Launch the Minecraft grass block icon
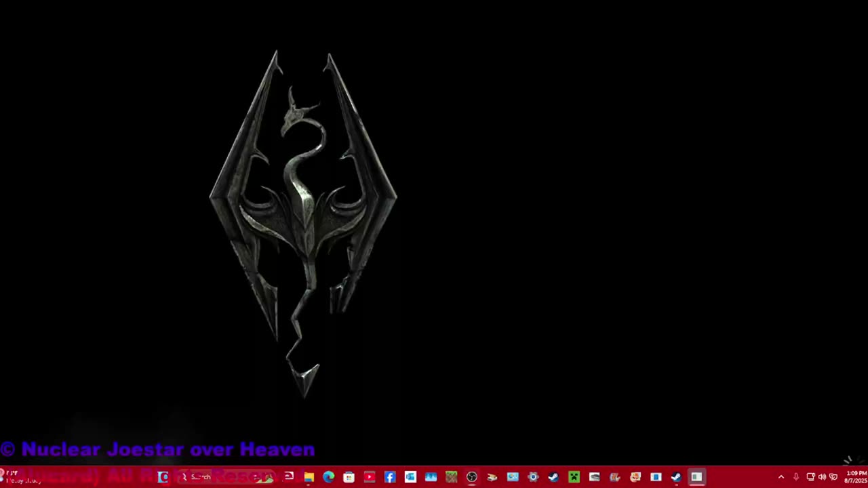Screen dimensions: 868x488 pos(451,476)
